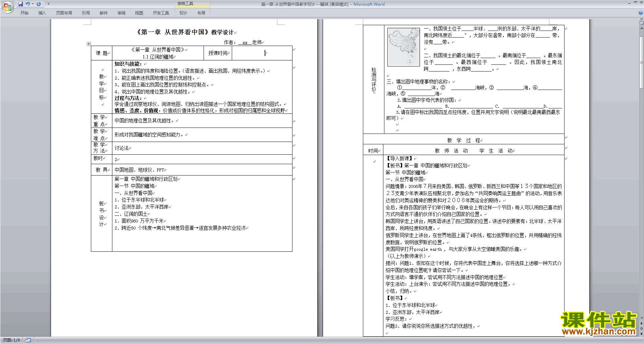Open the 开发工具 tab
The image size is (644, 344).
coord(161,13)
